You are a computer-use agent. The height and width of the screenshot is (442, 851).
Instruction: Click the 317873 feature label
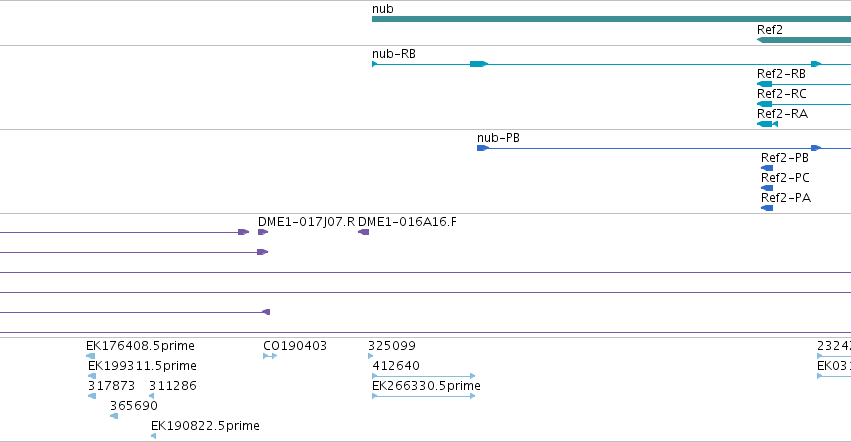[x=111, y=386]
